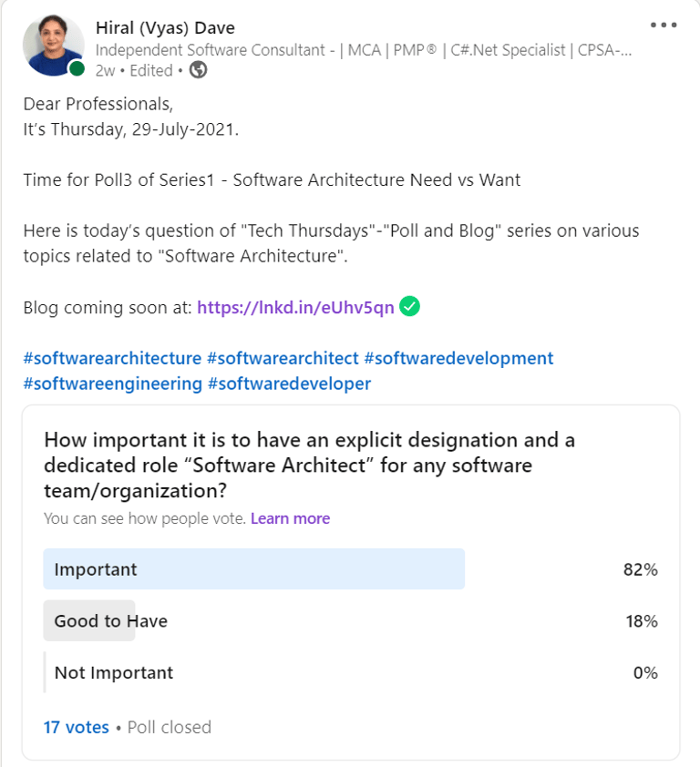The width and height of the screenshot is (700, 767).
Task: Click the green online status dot
Action: pos(77,68)
